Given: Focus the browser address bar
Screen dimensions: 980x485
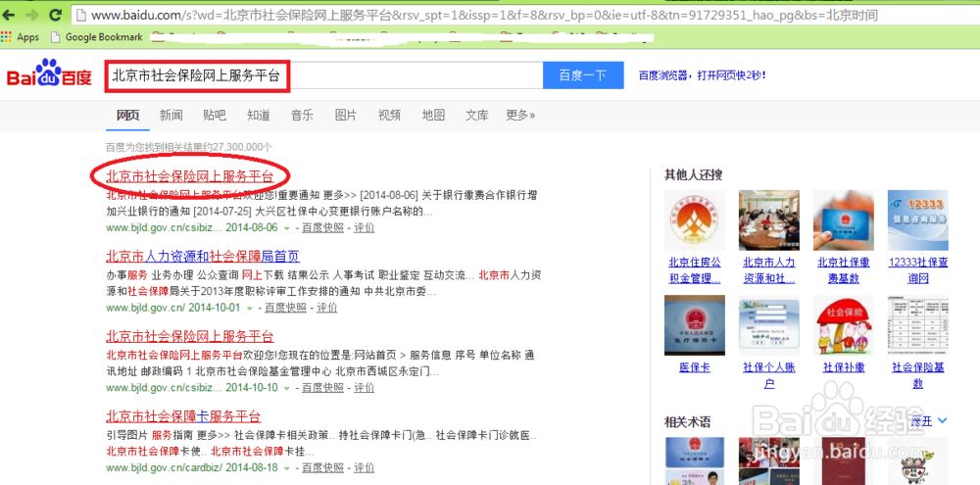Looking at the screenshot, I should [525, 15].
